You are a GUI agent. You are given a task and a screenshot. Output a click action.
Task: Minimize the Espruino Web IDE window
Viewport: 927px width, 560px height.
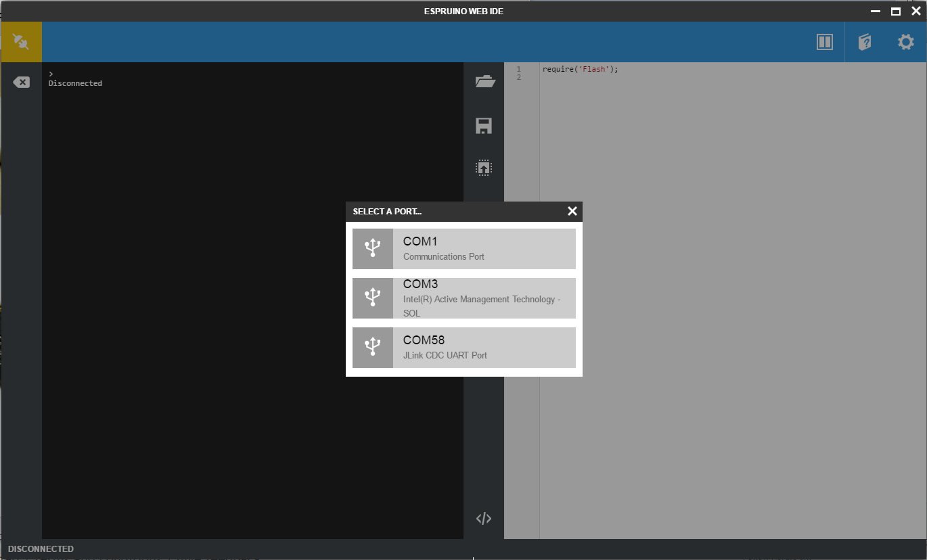pyautogui.click(x=876, y=11)
